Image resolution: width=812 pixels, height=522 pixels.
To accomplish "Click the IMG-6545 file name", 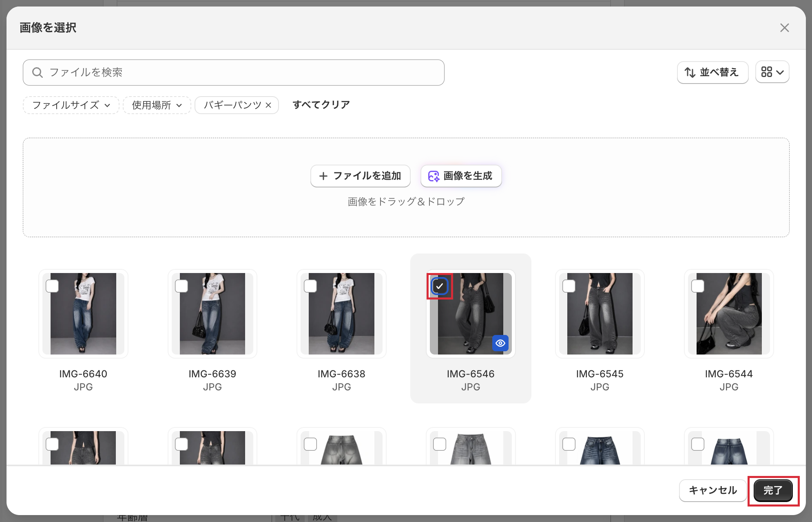I will (600, 374).
